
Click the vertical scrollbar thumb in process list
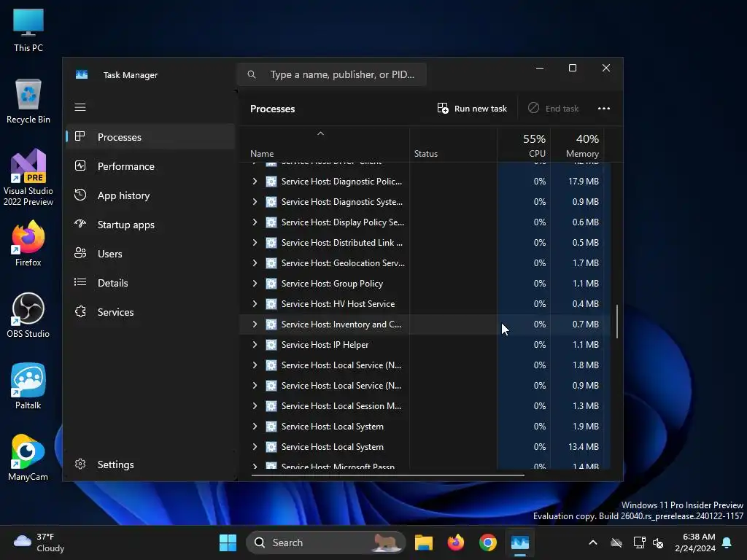pyautogui.click(x=617, y=322)
